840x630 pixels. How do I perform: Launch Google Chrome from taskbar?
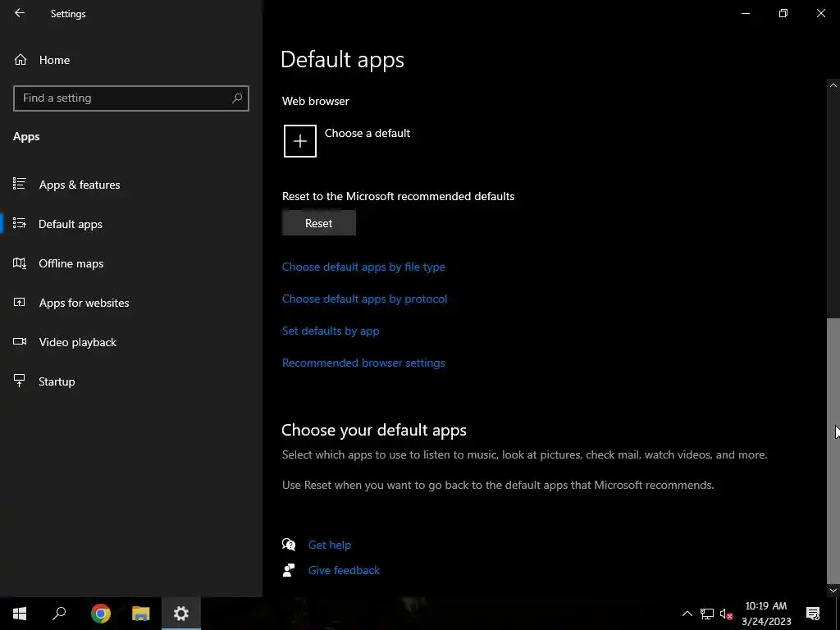[x=100, y=614]
